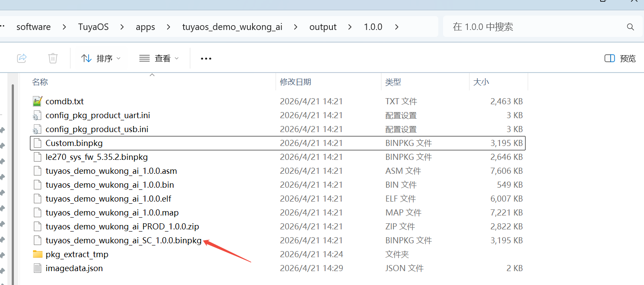Select file name le270_sys_fw_5.35.2.binpkg
The image size is (644, 285).
[x=97, y=157]
